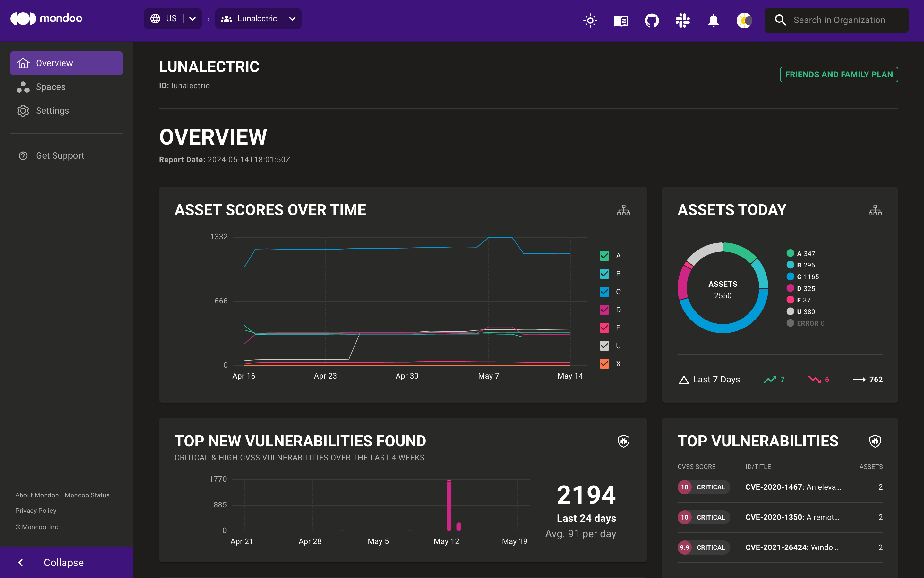Switch to light mode with sun icon
The image size is (924, 578).
590,20
